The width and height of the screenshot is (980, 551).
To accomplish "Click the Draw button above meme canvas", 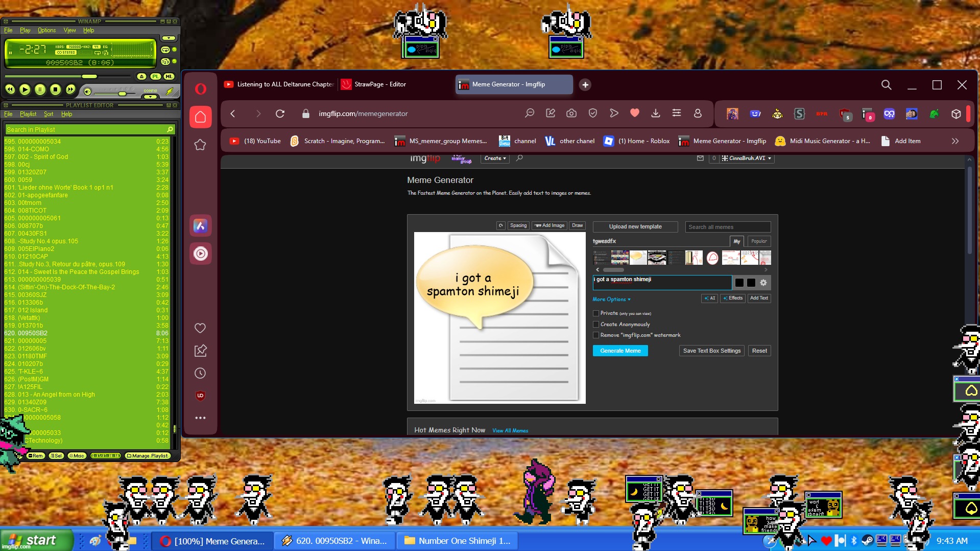I will coord(577,225).
